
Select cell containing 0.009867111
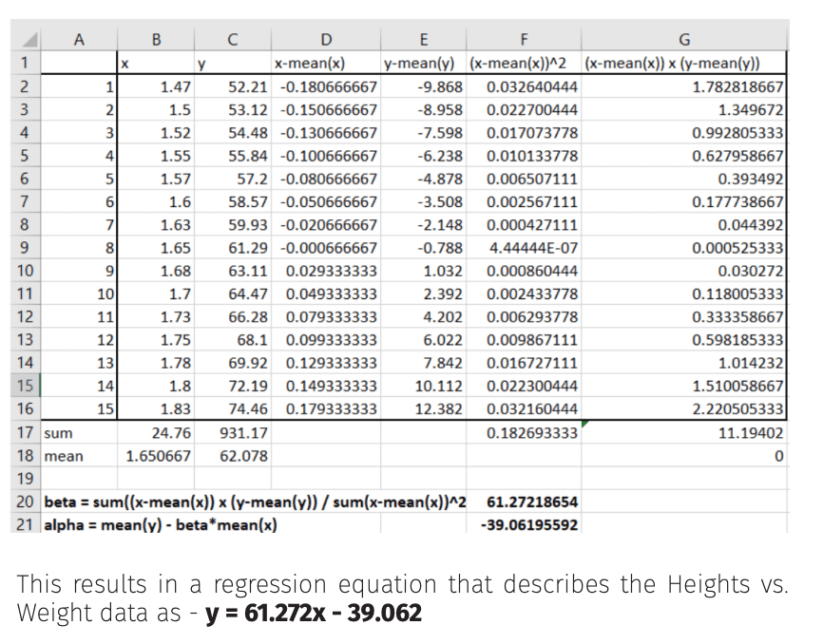pyautogui.click(x=524, y=340)
